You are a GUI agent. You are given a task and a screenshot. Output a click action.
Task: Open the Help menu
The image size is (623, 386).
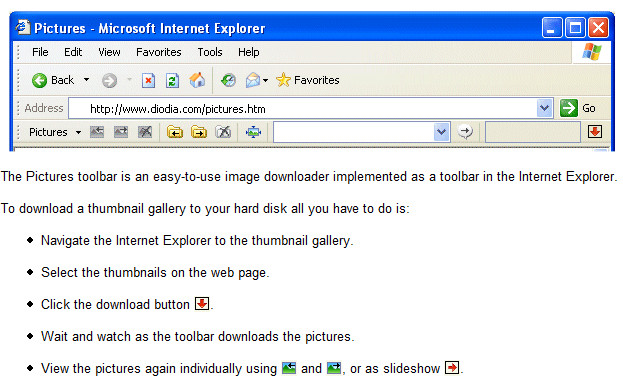(x=249, y=52)
